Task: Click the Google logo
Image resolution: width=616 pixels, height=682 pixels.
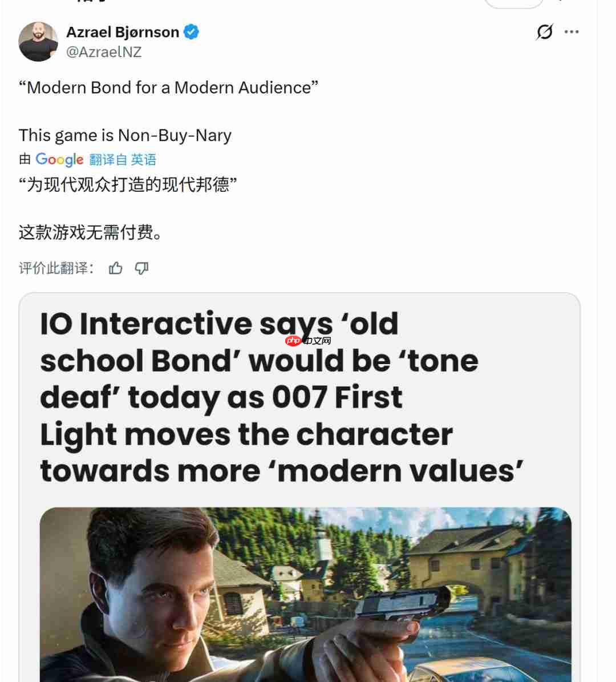Action: (x=59, y=160)
